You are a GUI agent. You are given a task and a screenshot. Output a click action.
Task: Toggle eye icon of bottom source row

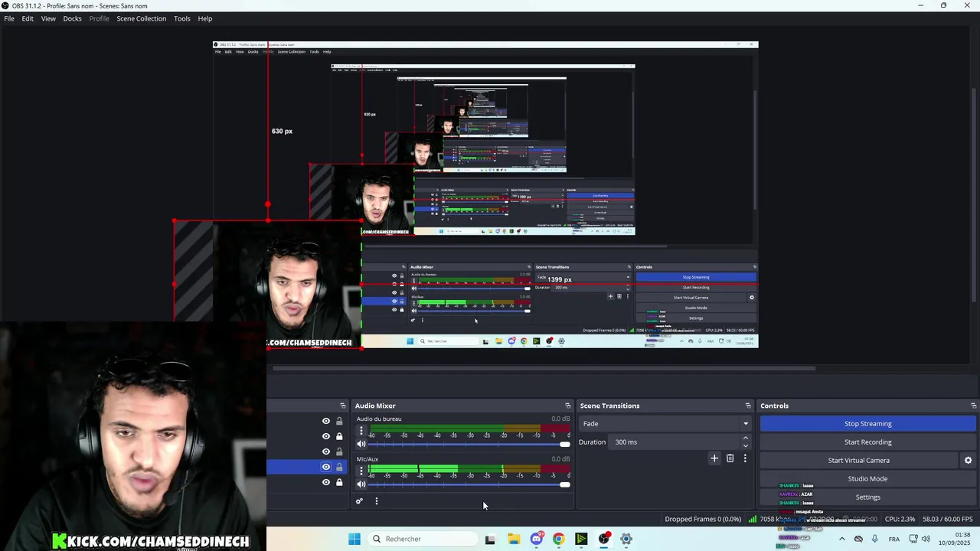326,482
